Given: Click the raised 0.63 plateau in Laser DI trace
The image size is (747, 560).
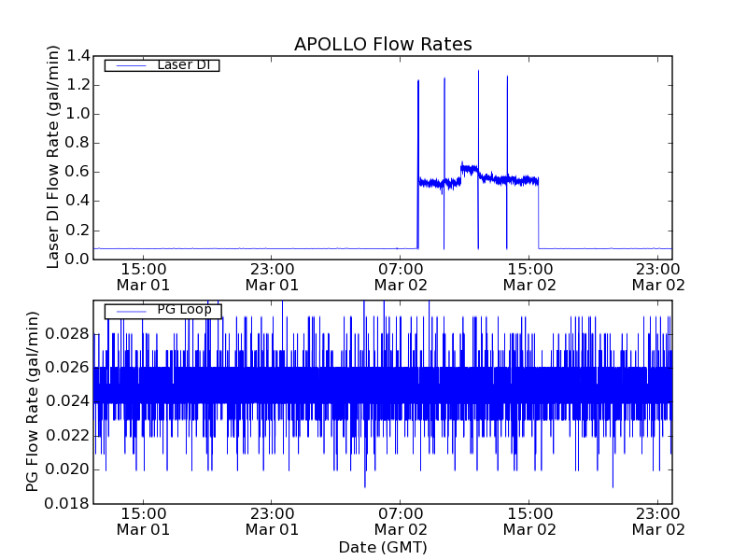Looking at the screenshot, I should [x=470, y=169].
